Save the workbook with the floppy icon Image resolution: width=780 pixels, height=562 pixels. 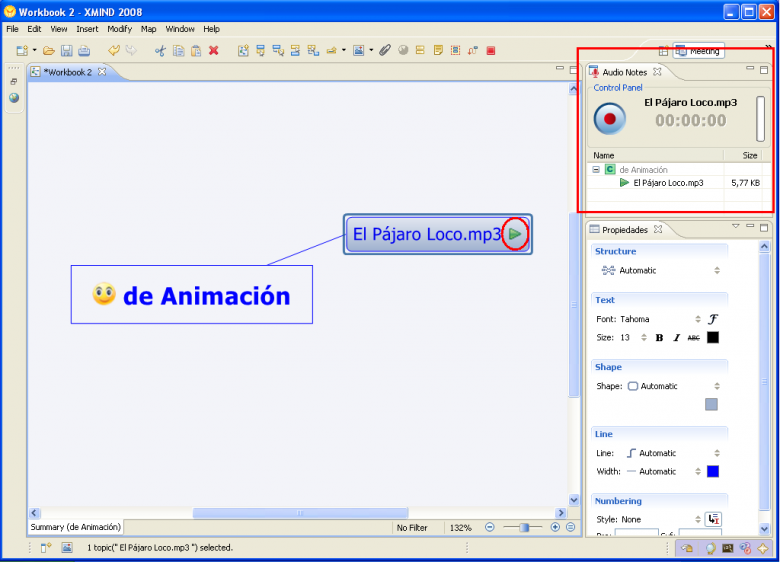click(66, 51)
